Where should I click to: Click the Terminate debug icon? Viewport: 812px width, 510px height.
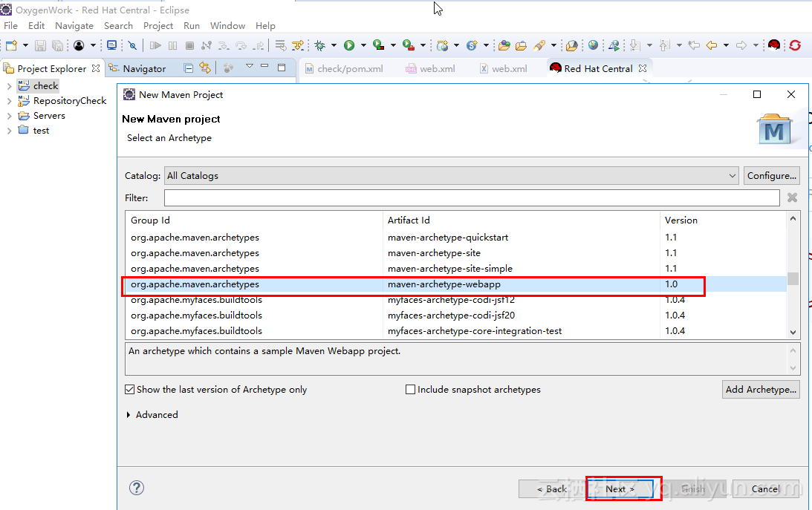(189, 45)
